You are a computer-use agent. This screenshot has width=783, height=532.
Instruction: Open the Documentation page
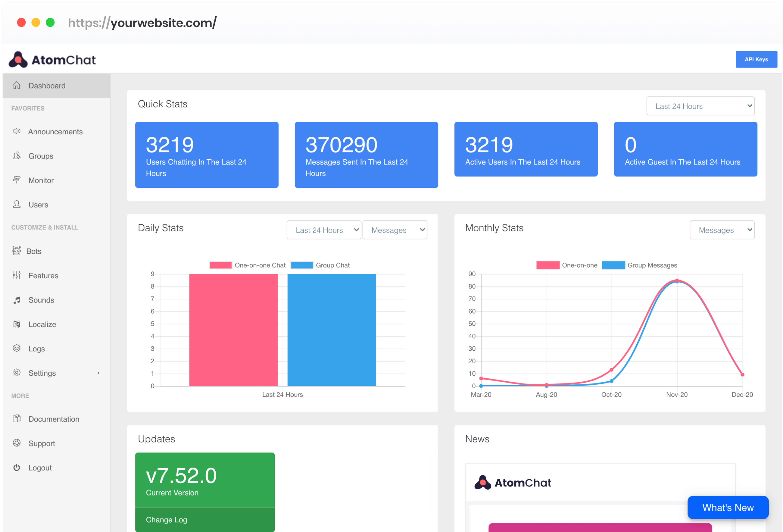pyautogui.click(x=53, y=419)
